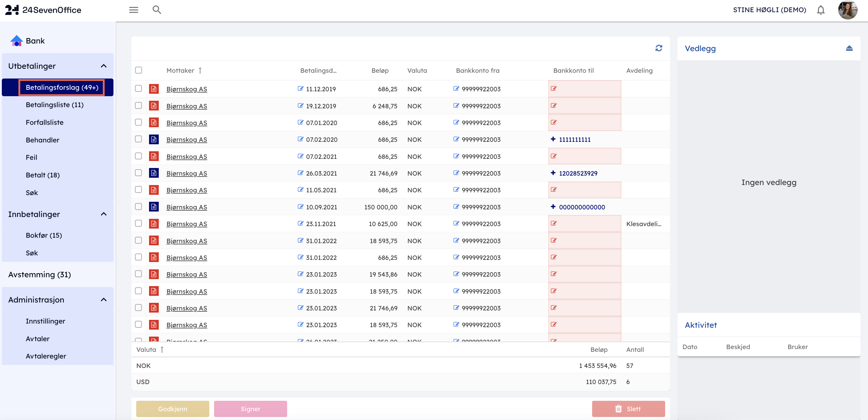The width and height of the screenshot is (868, 420).
Task: Collapse the Administrasjon section
Action: pyautogui.click(x=103, y=300)
